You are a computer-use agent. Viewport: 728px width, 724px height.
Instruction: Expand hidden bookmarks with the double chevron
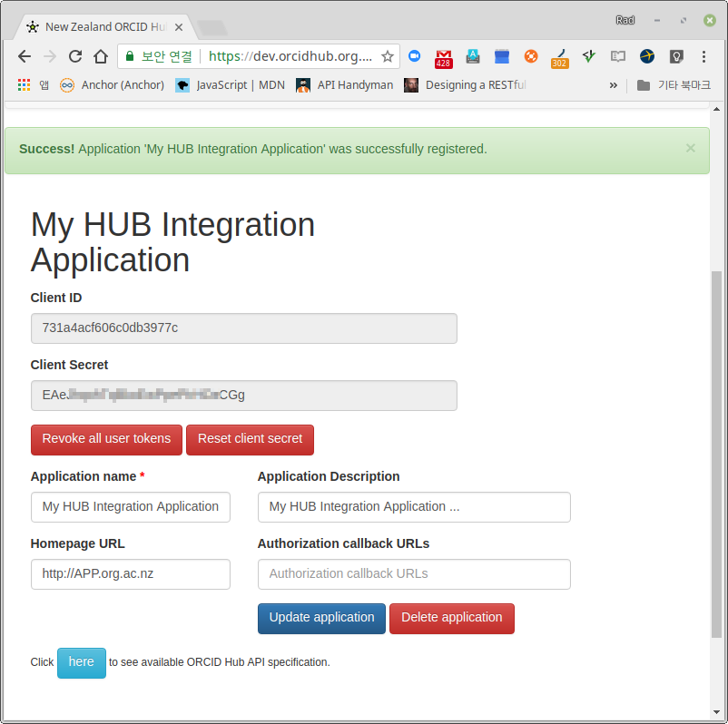tap(614, 85)
